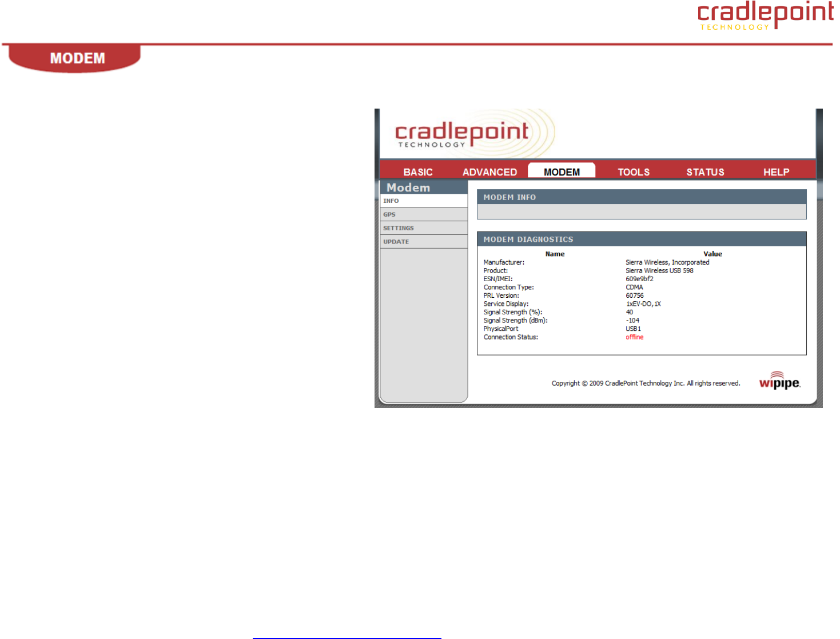
Task: Click the Manufacturer value Sierra Wireless, Incorporated
Action: 667,262
